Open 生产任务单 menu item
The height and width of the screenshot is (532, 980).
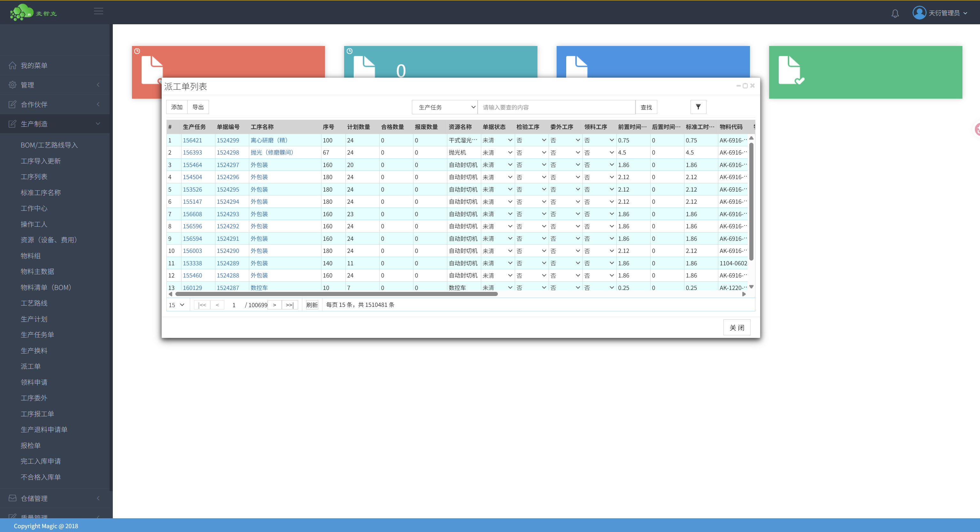point(37,335)
